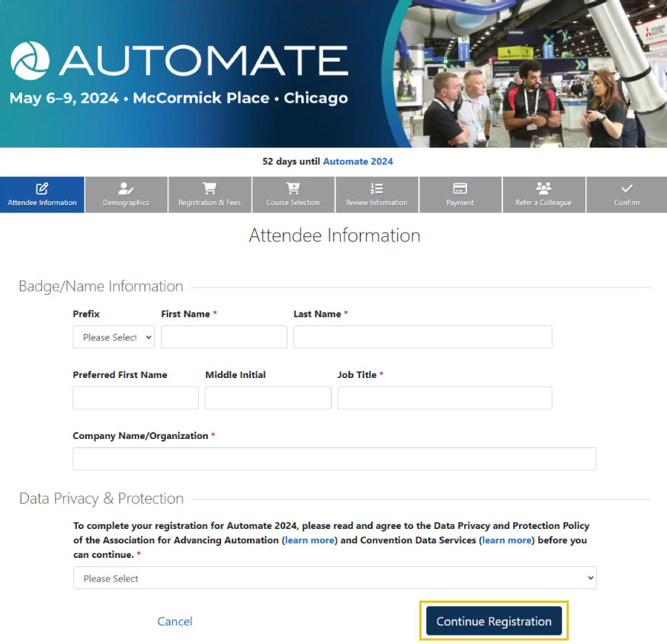Open the Prefix dropdown
Screen dimensions: 667x644
(114, 337)
